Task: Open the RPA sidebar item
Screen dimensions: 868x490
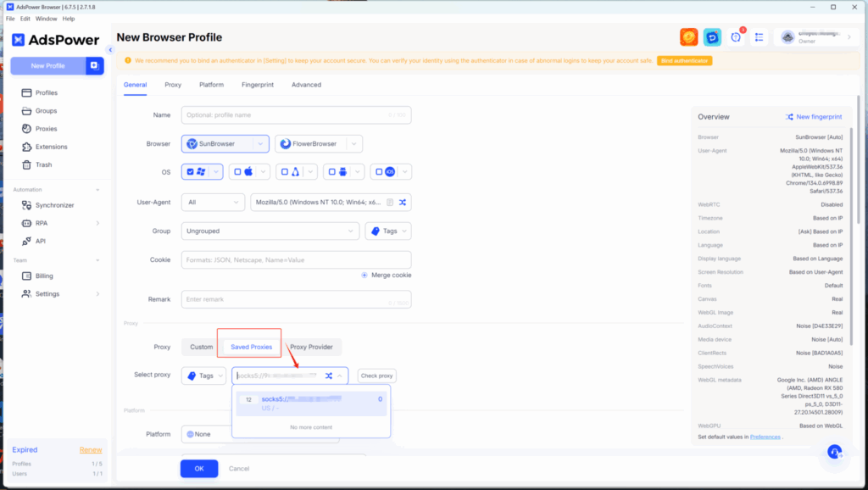Action: coord(42,223)
